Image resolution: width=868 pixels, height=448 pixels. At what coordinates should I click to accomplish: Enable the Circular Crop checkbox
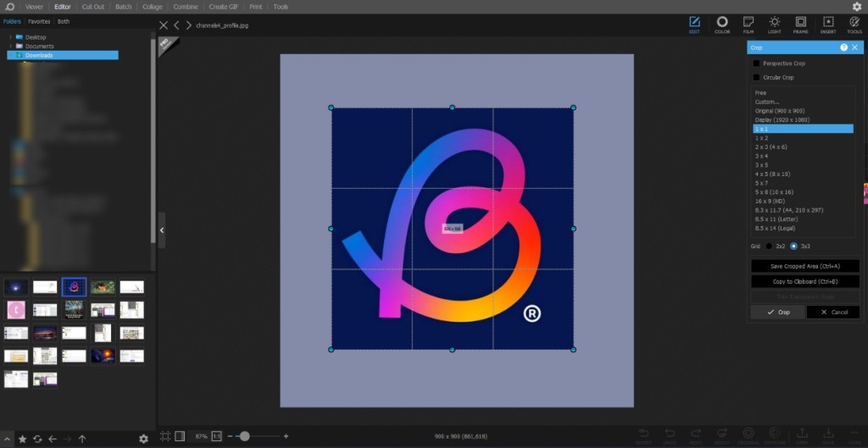(756, 77)
